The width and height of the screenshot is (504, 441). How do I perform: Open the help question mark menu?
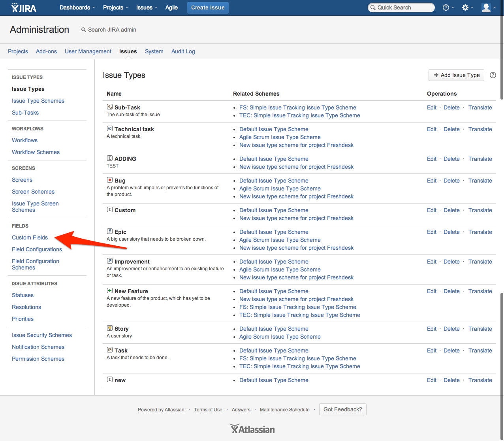(448, 8)
